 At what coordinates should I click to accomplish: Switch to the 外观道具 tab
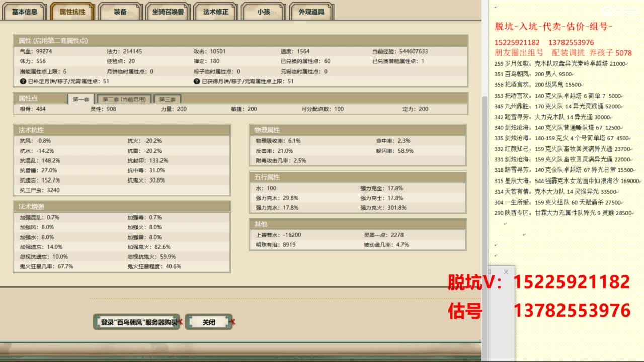(x=311, y=12)
